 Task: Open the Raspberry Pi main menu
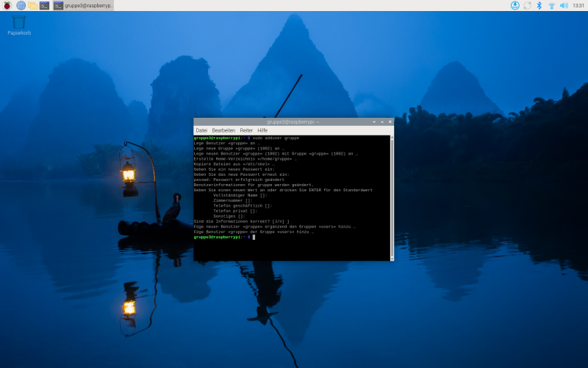7,5
